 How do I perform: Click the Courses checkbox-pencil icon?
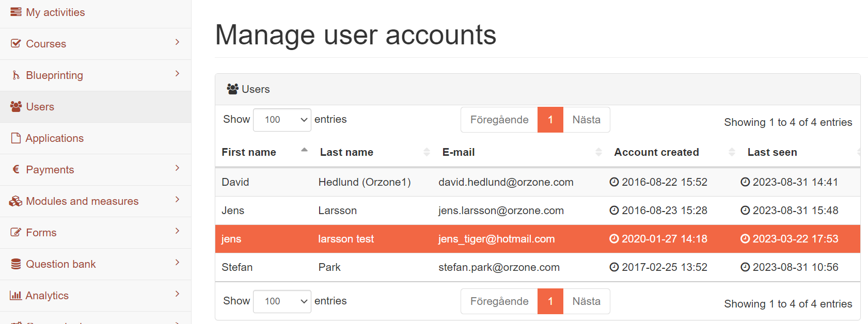16,43
